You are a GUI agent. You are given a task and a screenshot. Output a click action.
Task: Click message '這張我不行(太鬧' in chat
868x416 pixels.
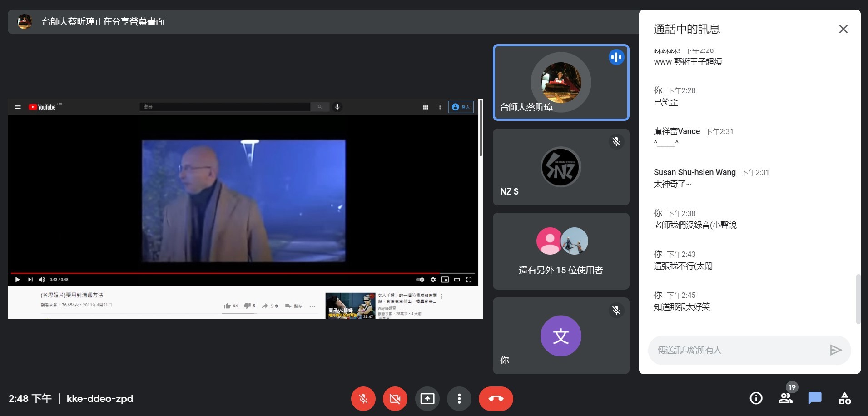click(x=683, y=266)
